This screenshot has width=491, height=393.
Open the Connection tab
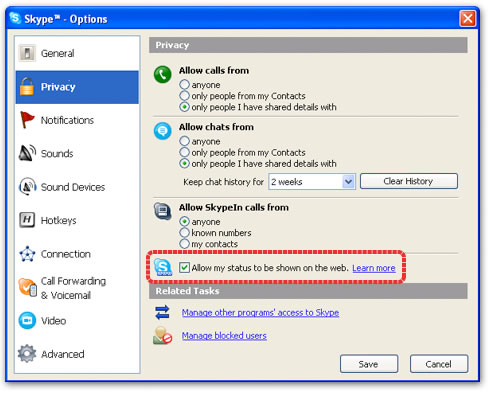click(77, 254)
